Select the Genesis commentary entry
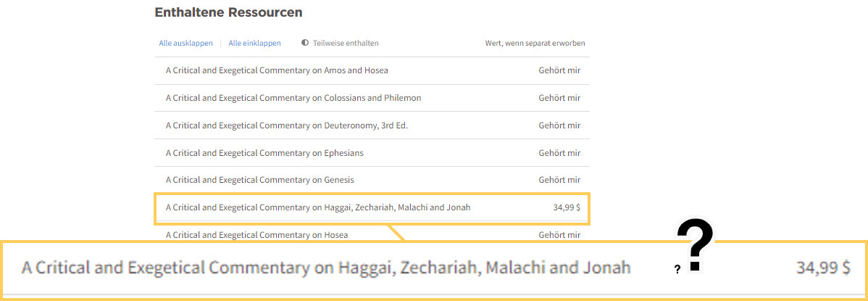 259,180
